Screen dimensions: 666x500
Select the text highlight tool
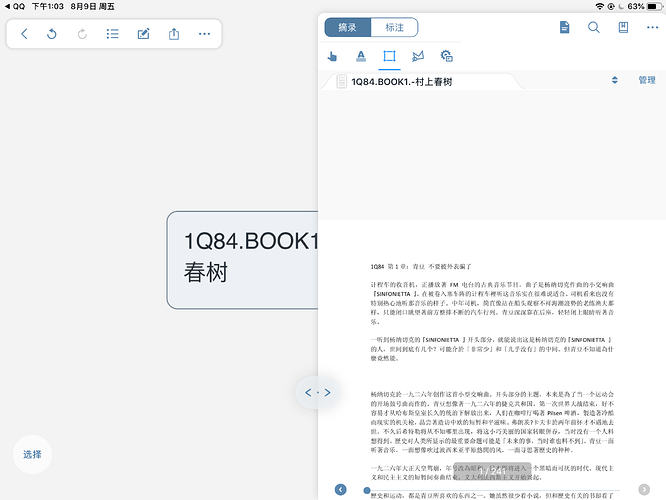coord(361,56)
